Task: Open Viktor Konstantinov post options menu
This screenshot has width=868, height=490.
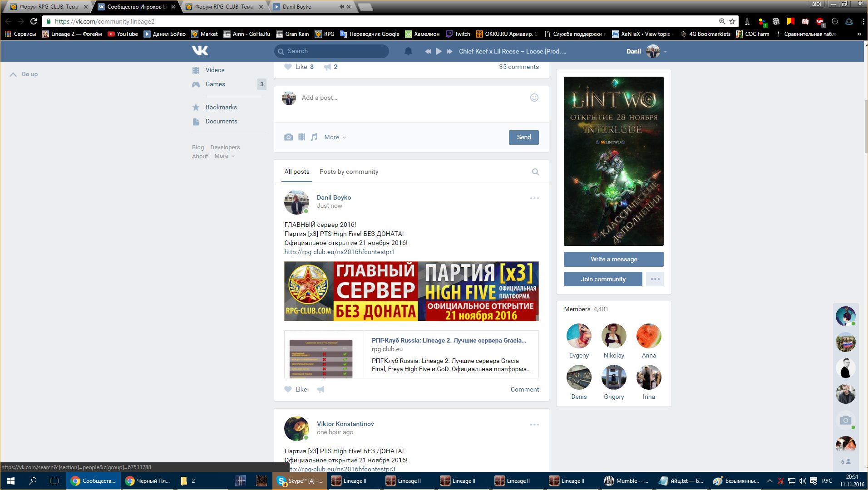Action: click(x=534, y=425)
